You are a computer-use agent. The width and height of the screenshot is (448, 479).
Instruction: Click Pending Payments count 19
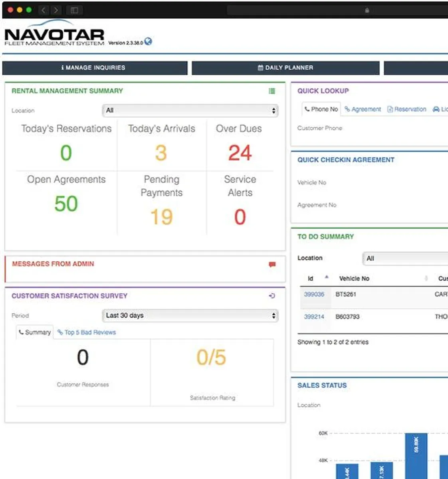[x=161, y=217]
